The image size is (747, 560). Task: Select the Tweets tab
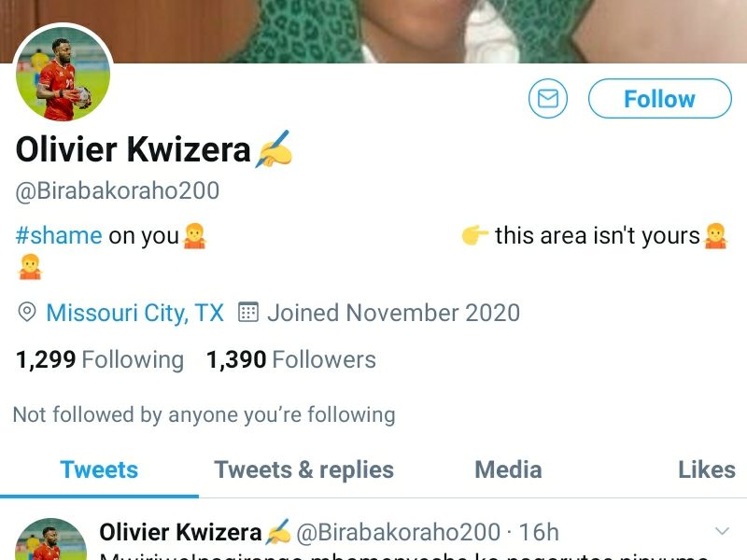99,469
